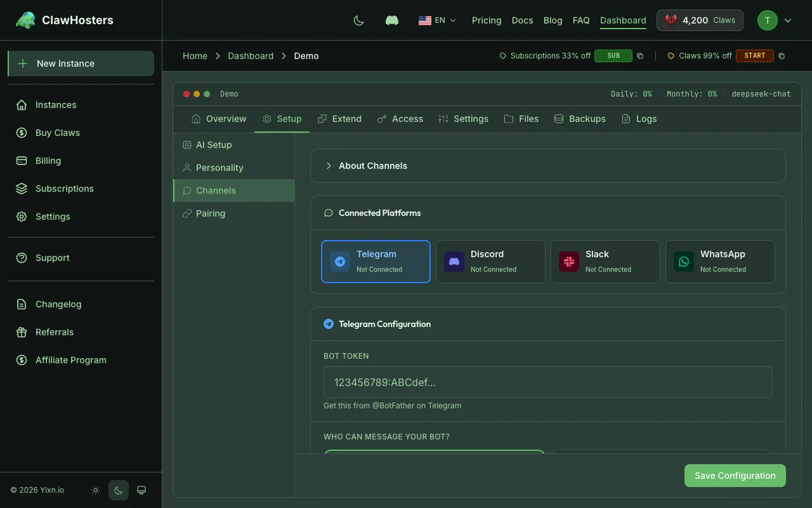This screenshot has width=812, height=508.
Task: Click the ClawHosters turtle logo
Action: tap(25, 20)
